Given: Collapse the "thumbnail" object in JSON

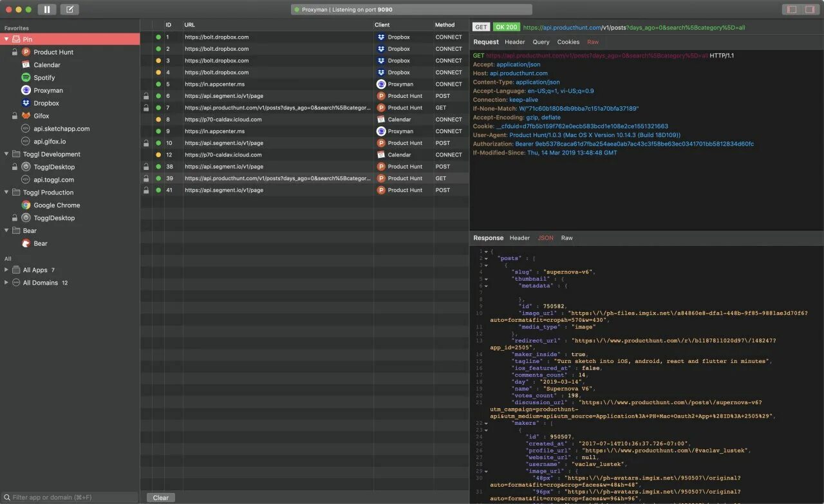Looking at the screenshot, I should [x=487, y=279].
